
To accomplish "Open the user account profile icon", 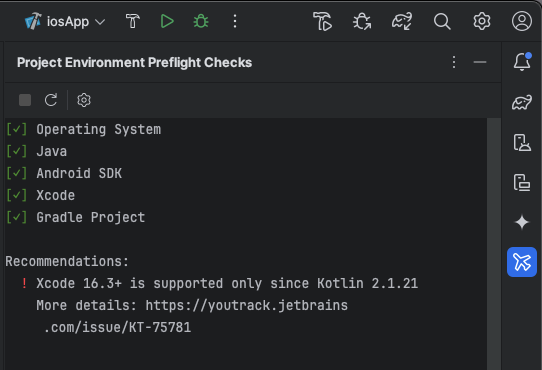I will [522, 21].
